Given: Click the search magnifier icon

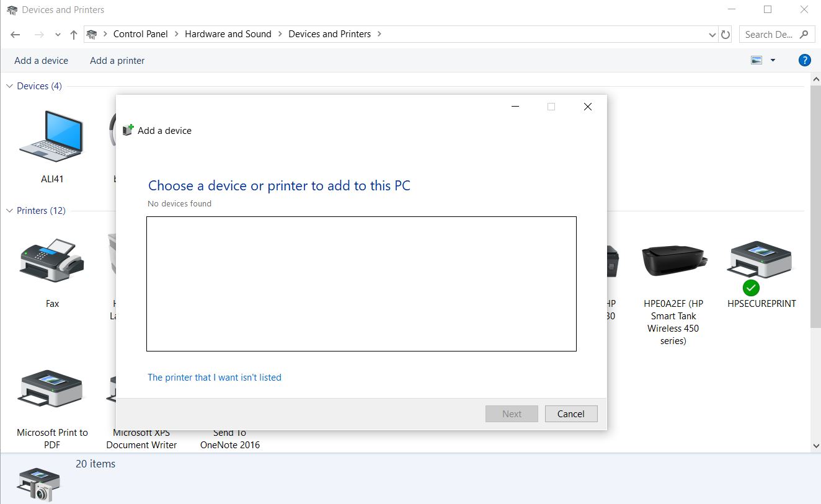Looking at the screenshot, I should tap(804, 34).
